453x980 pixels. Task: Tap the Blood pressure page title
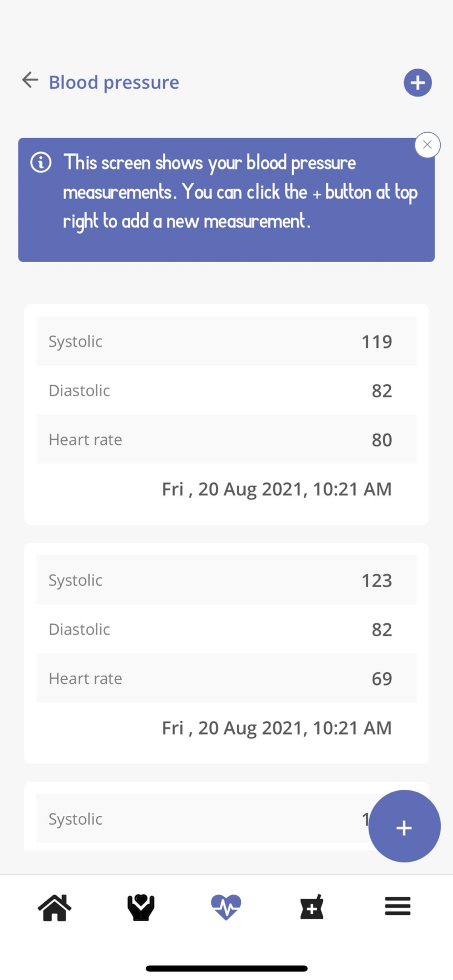point(114,82)
